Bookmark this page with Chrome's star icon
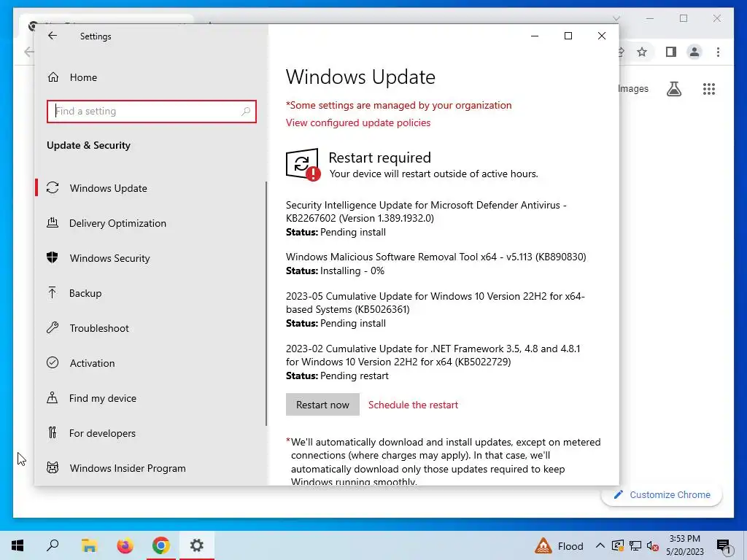Screen dimensions: 747x560 (642, 52)
